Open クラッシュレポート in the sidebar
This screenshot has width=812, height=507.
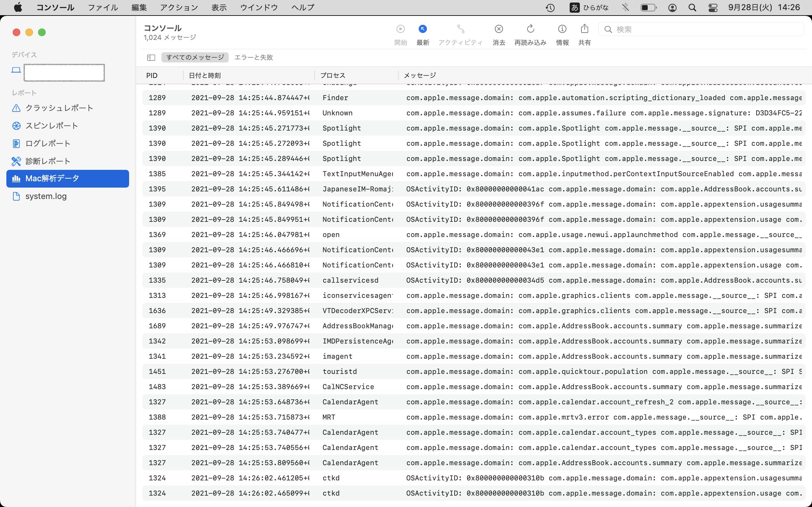pos(59,108)
